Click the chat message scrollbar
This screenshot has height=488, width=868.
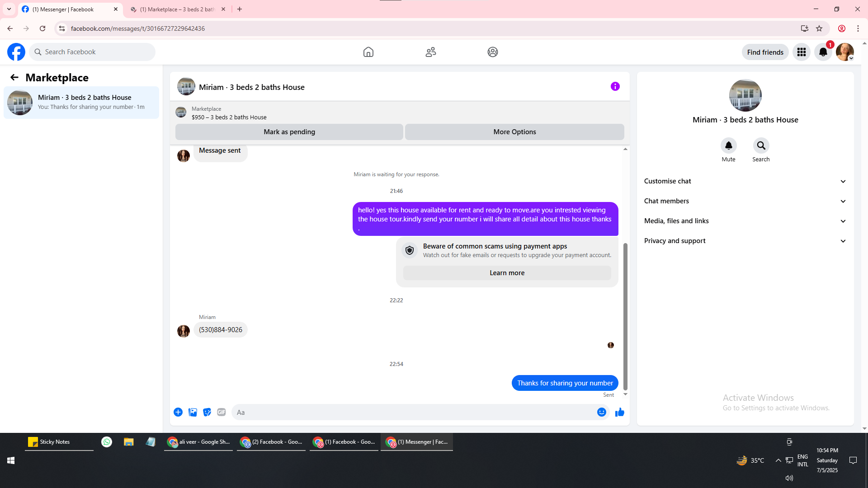pos(625,316)
